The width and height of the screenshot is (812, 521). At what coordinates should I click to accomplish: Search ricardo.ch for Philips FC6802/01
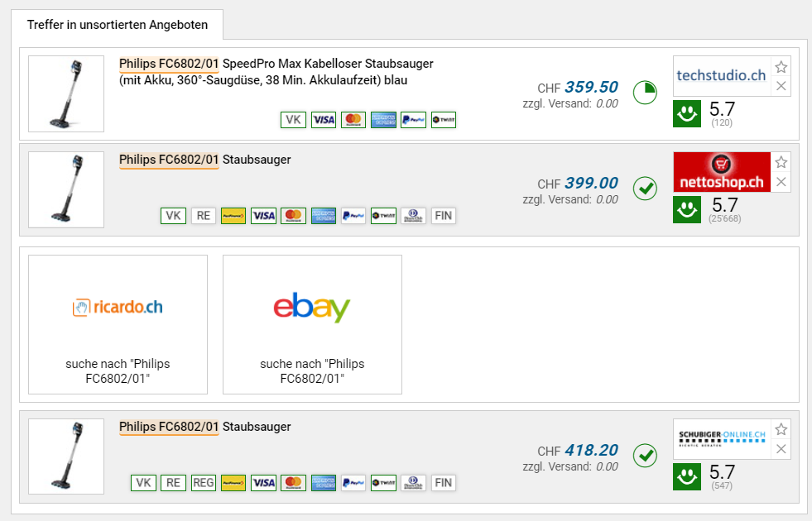point(118,324)
